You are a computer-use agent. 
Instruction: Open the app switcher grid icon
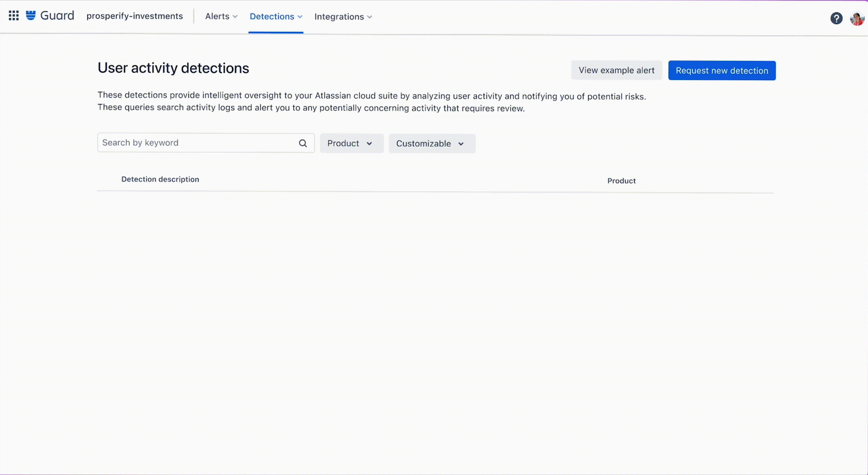pyautogui.click(x=13, y=16)
